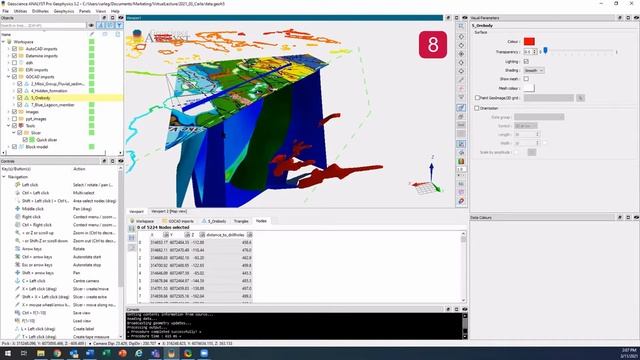Click Workspace visibility green square
Image resolution: width=640 pixels, height=360 pixels.
tap(91, 42)
